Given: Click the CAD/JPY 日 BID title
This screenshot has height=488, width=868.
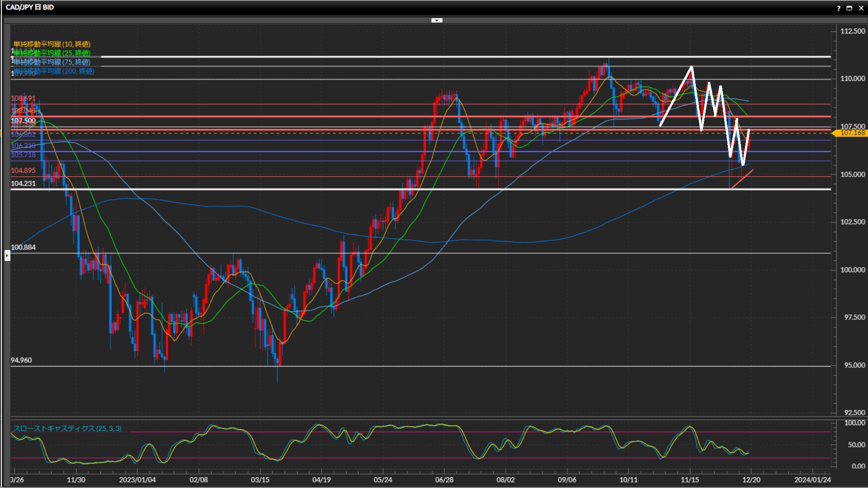Looking at the screenshot, I should point(30,7).
